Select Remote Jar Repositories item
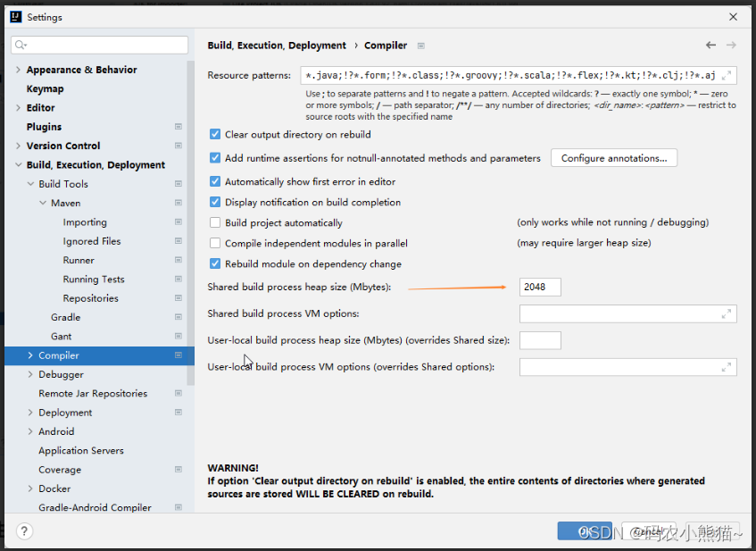This screenshot has width=756, height=551. 93,393
